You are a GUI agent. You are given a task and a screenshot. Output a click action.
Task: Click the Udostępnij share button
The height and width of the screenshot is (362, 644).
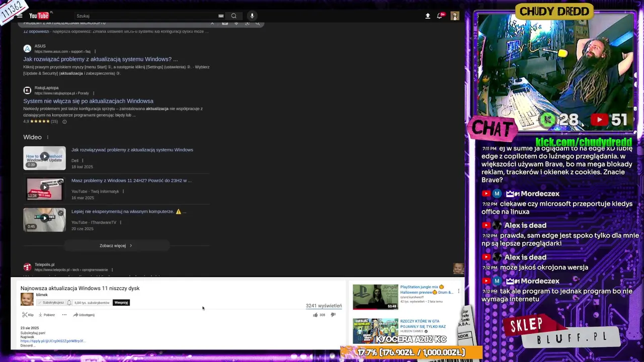point(84,315)
